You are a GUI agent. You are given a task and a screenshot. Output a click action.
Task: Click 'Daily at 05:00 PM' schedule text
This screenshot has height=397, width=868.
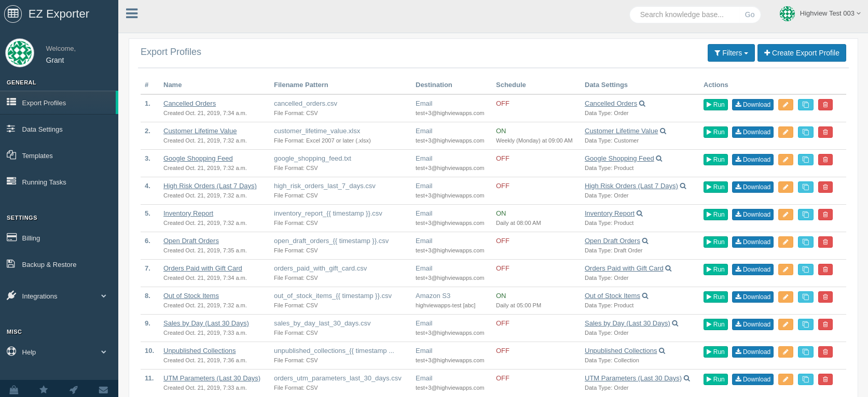click(x=518, y=305)
